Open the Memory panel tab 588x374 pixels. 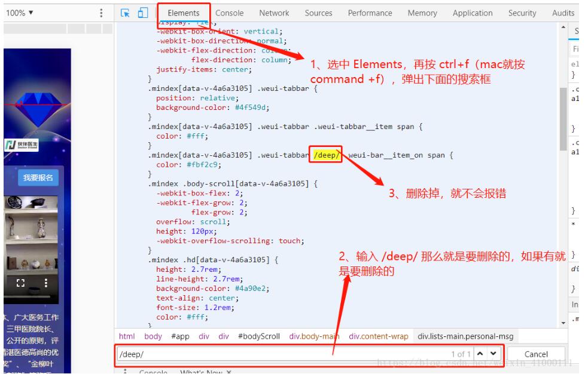coord(422,13)
